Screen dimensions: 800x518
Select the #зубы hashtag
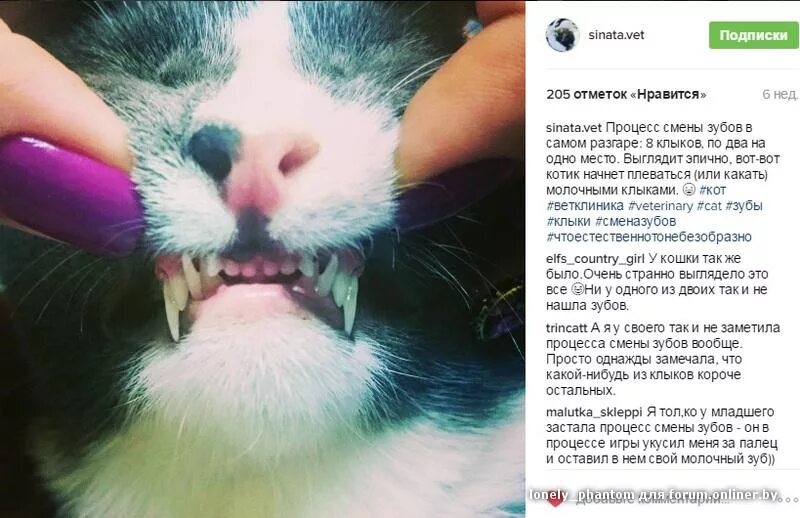click(x=744, y=206)
